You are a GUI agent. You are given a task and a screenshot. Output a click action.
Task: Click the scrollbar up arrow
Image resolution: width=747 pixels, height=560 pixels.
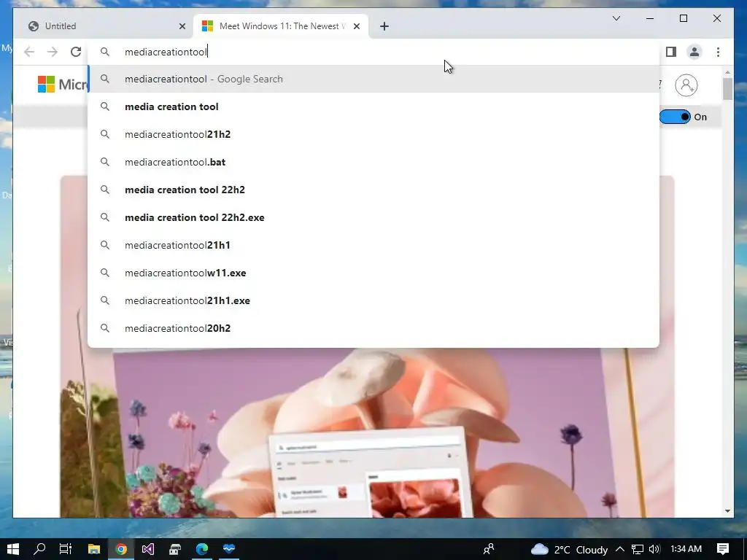pos(727,72)
